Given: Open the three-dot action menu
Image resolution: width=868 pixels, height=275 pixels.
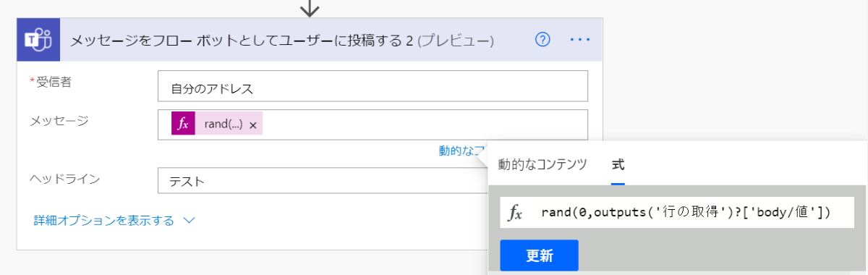Looking at the screenshot, I should (x=580, y=40).
